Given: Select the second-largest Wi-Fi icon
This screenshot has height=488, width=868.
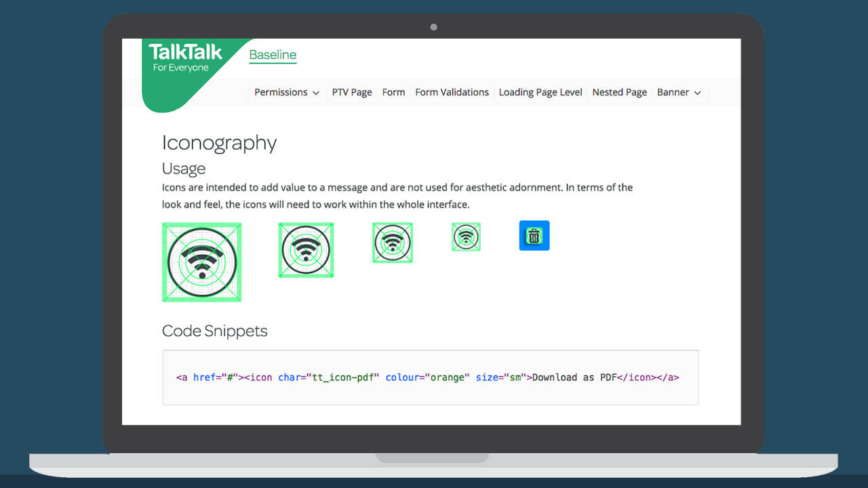Looking at the screenshot, I should [306, 250].
